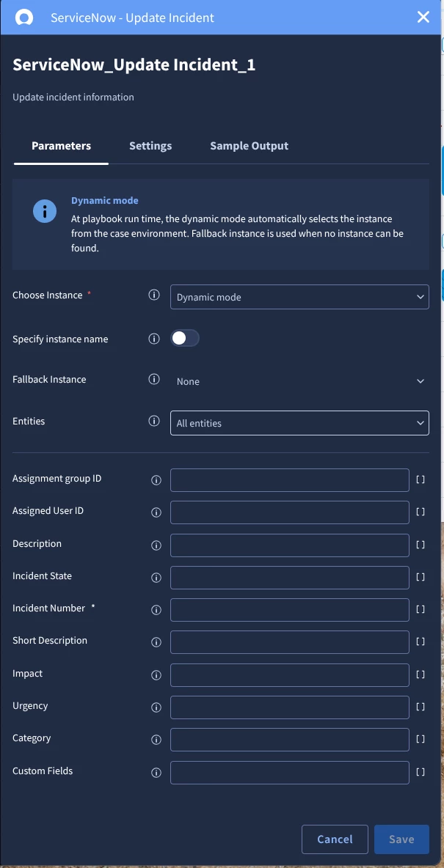
Task: Enable the Specify instance name toggle
Action: click(185, 338)
